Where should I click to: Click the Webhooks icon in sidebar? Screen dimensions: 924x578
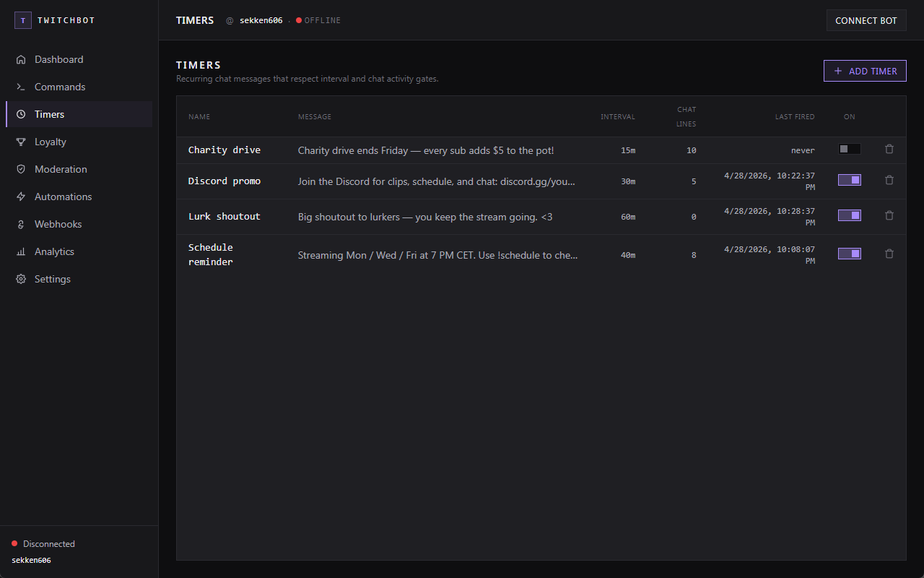pos(21,224)
